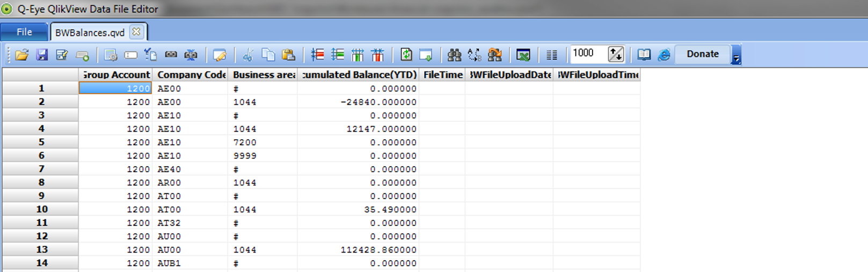Click the Accumulated Balance(YTD) column header

pos(358,75)
